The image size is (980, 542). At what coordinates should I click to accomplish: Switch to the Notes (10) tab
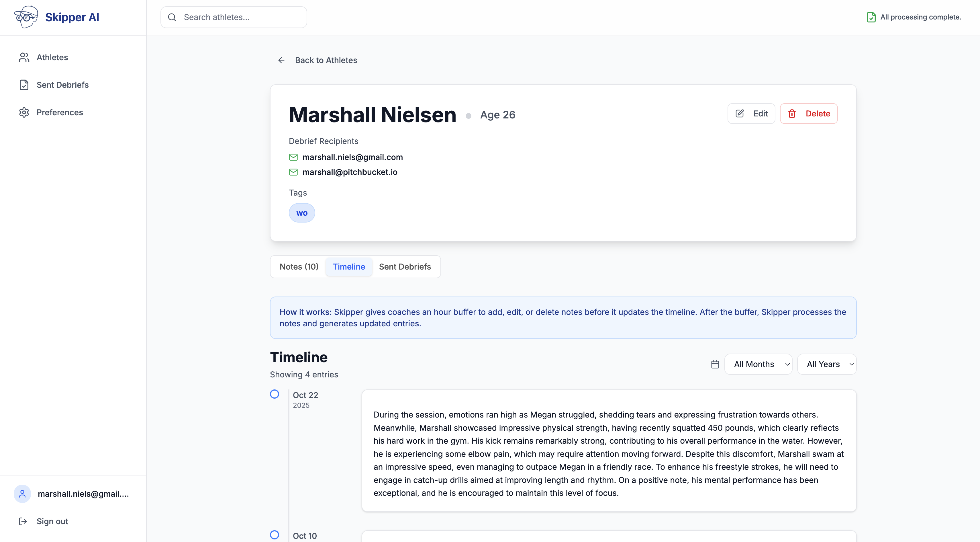point(299,266)
